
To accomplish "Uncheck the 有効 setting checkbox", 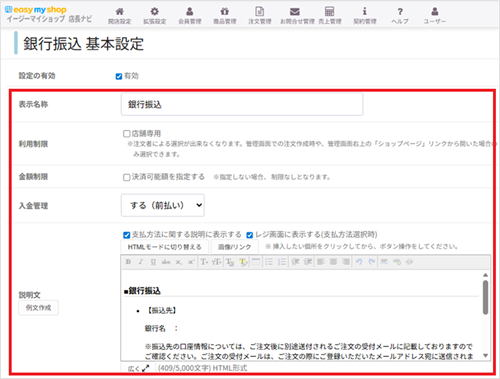I will (x=119, y=76).
